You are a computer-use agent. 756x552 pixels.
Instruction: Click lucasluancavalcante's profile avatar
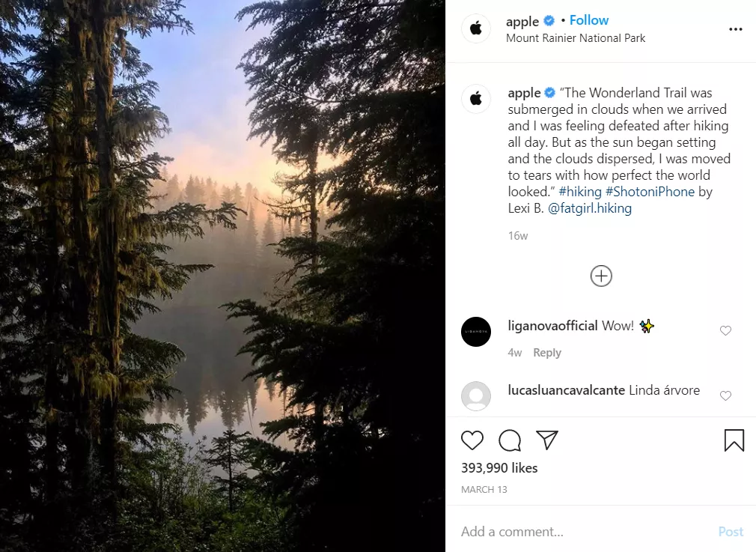click(476, 396)
